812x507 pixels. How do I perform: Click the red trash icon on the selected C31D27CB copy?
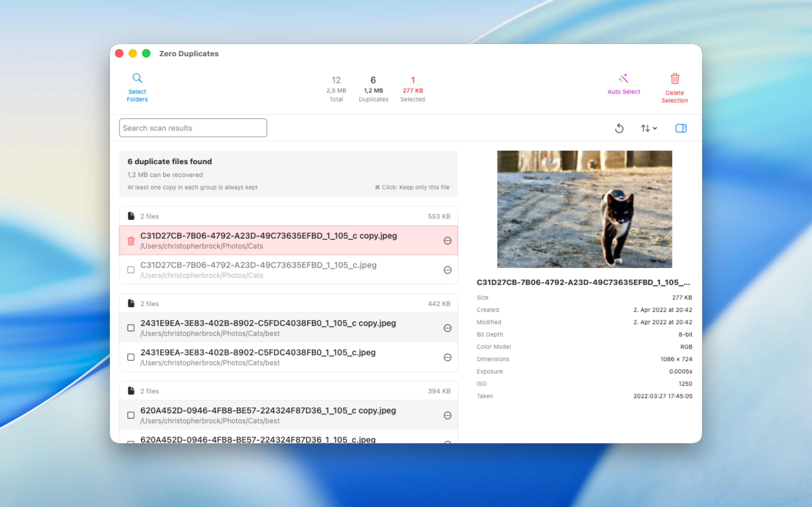[x=131, y=241]
